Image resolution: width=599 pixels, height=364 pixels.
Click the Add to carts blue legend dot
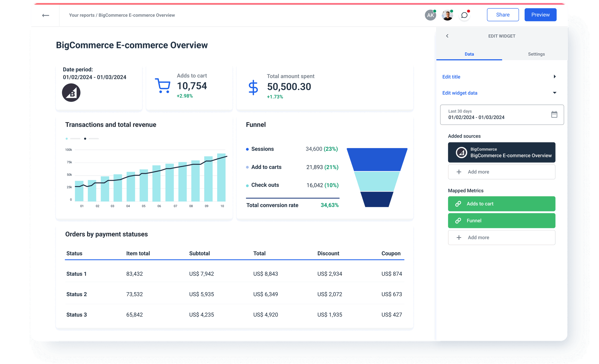[x=247, y=167]
